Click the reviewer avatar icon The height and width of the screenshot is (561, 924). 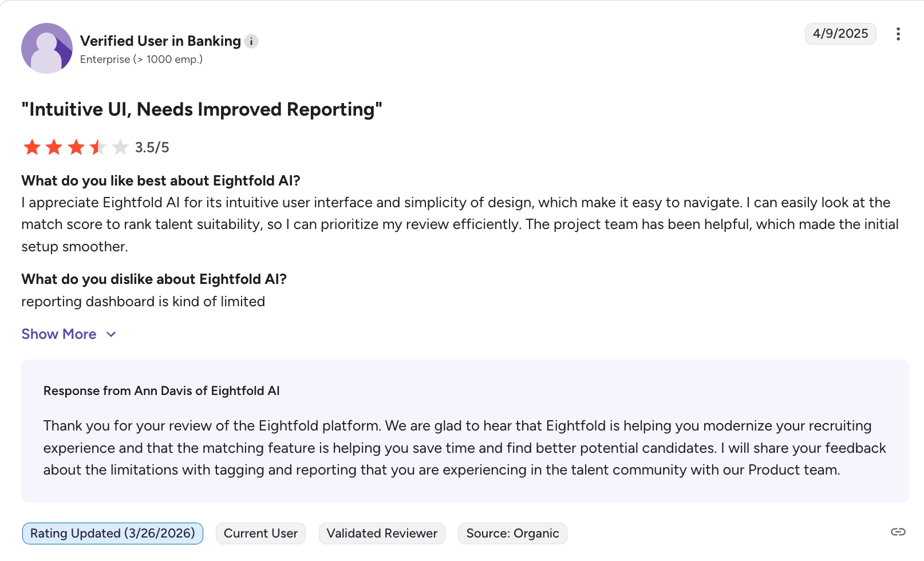coord(47,48)
